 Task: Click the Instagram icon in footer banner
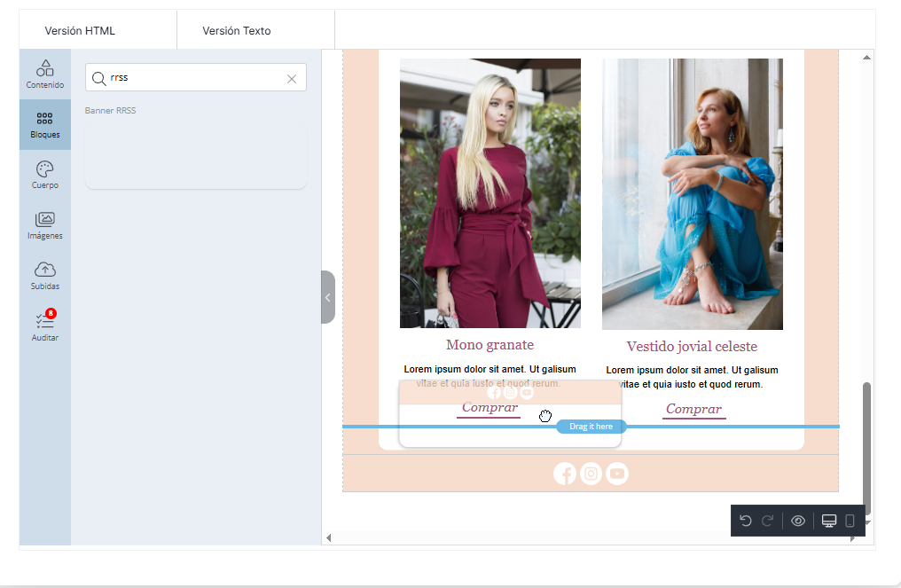(592, 474)
